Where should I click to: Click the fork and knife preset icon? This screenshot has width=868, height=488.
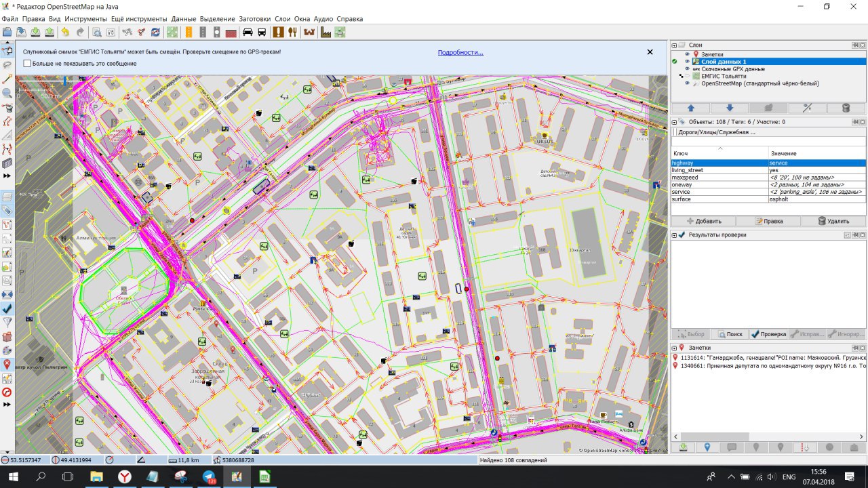[x=293, y=32]
